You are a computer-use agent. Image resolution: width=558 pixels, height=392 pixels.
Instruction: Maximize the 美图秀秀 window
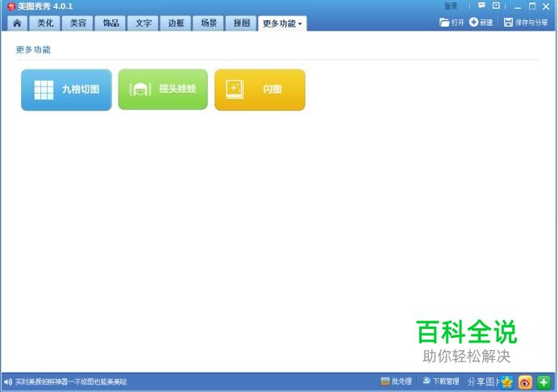coord(532,6)
